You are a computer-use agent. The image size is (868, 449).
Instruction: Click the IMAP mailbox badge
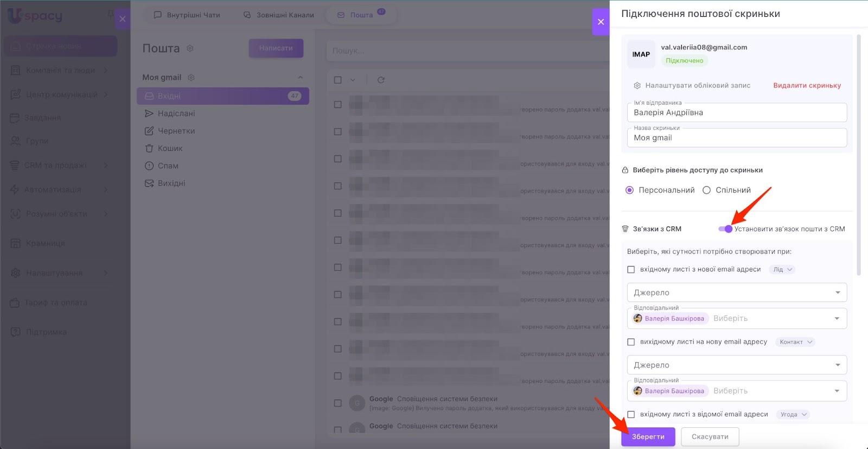(641, 54)
